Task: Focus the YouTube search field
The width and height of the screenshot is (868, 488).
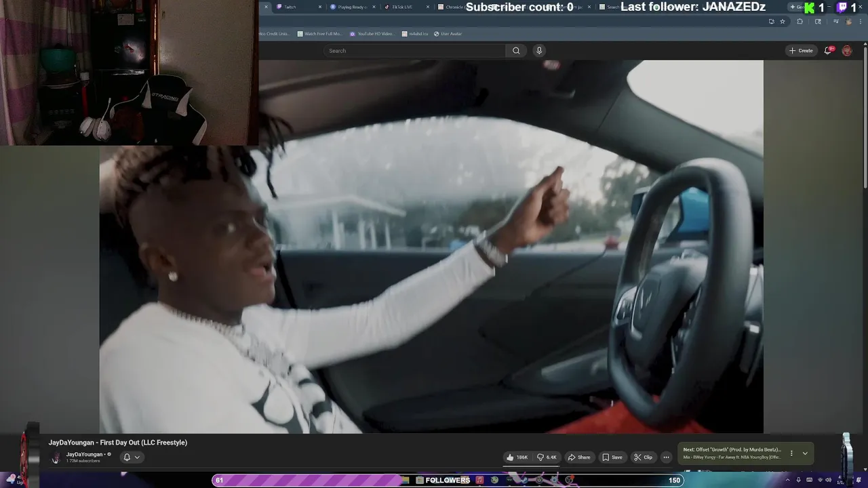Action: (414, 51)
